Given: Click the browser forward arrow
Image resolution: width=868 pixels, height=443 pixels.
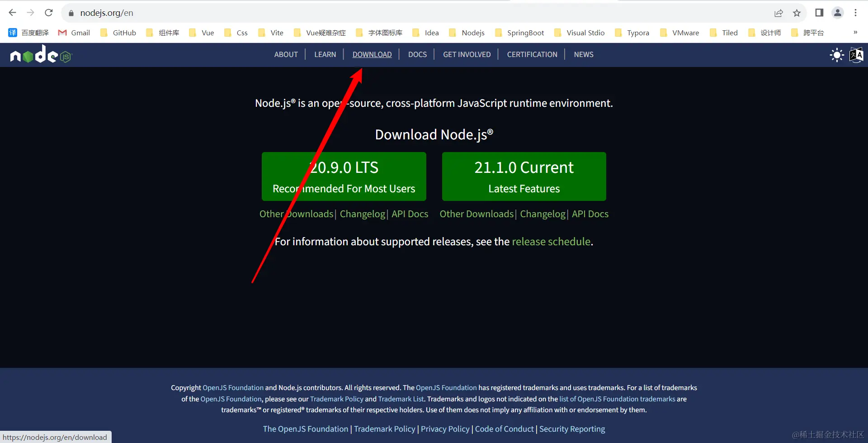Looking at the screenshot, I should point(31,13).
